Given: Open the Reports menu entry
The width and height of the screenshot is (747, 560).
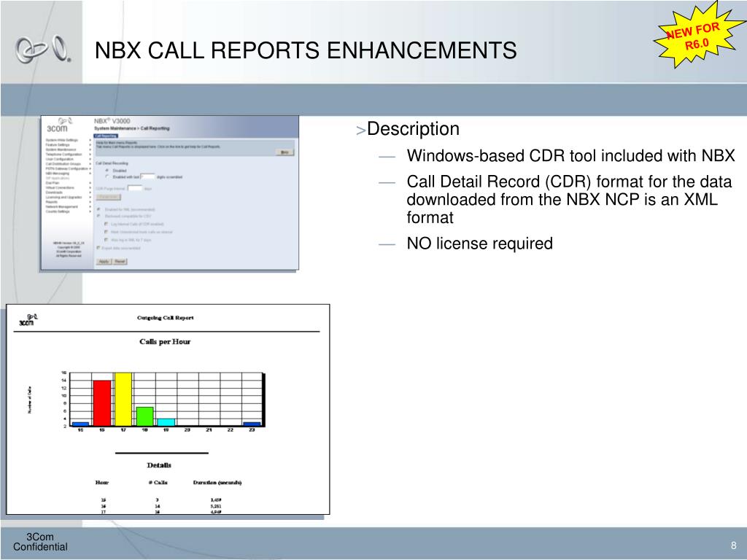Looking at the screenshot, I should click(52, 202).
